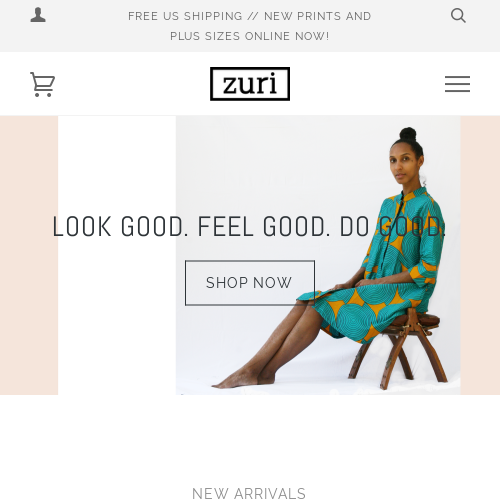Click the words PLUS SIZES ONLINE NOW
The height and width of the screenshot is (500, 500).
tap(250, 36)
